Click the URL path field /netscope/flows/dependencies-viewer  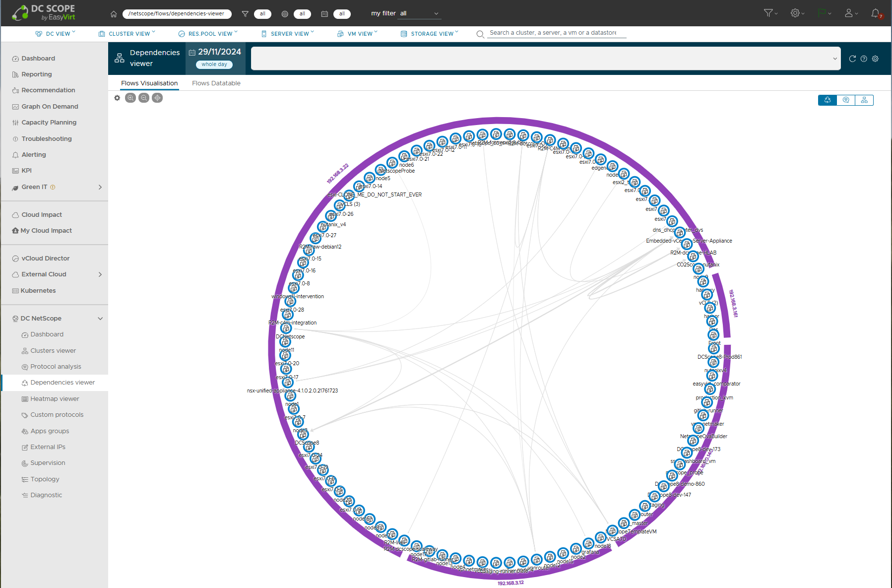(177, 14)
